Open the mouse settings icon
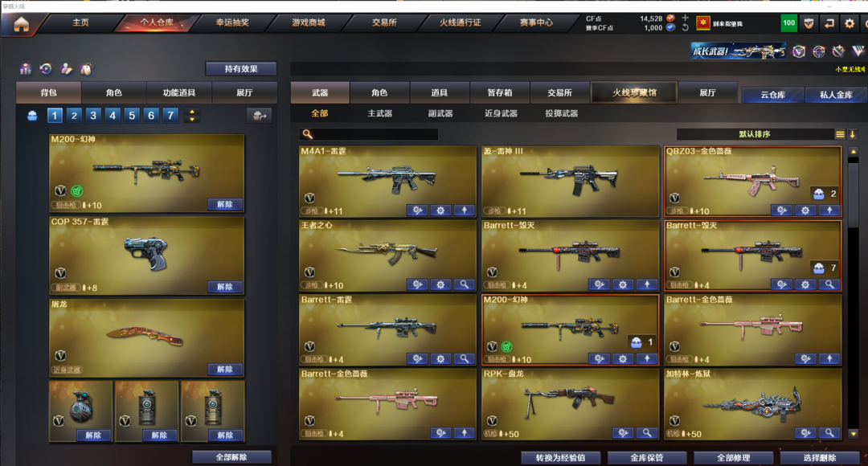The height and width of the screenshot is (466, 868). (86, 69)
